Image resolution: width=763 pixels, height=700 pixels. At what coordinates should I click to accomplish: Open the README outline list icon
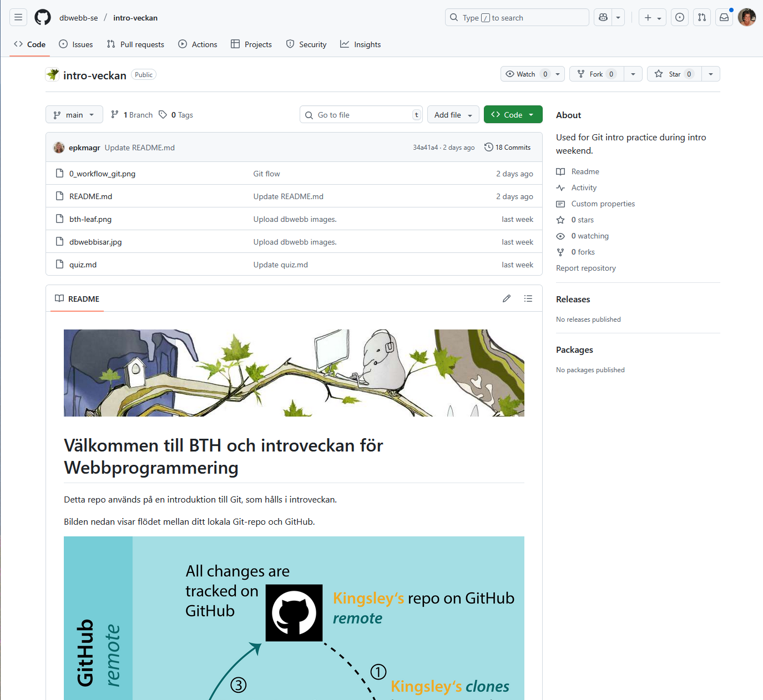click(528, 298)
